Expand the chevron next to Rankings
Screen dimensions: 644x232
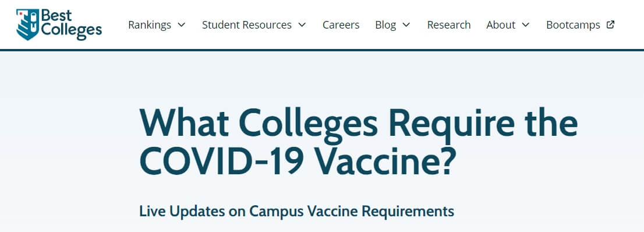(182, 24)
